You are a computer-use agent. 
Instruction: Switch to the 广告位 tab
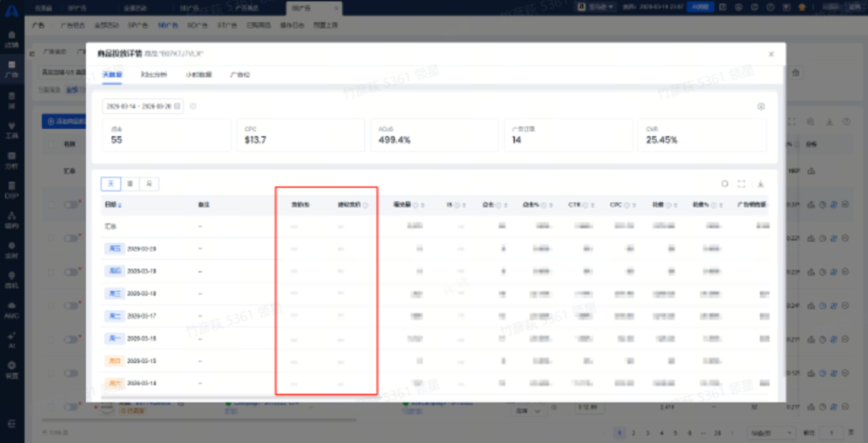(240, 75)
